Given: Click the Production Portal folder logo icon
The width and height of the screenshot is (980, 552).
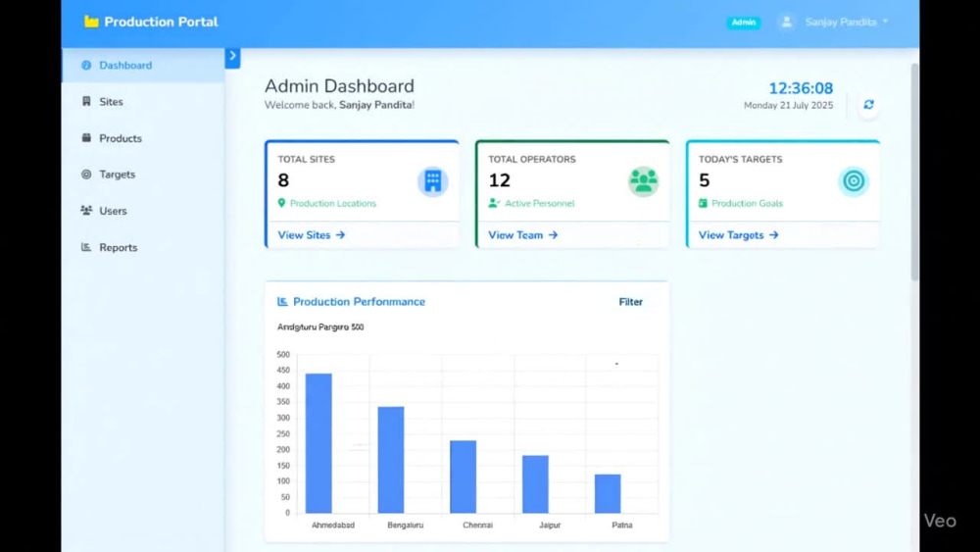Looking at the screenshot, I should coord(91,22).
